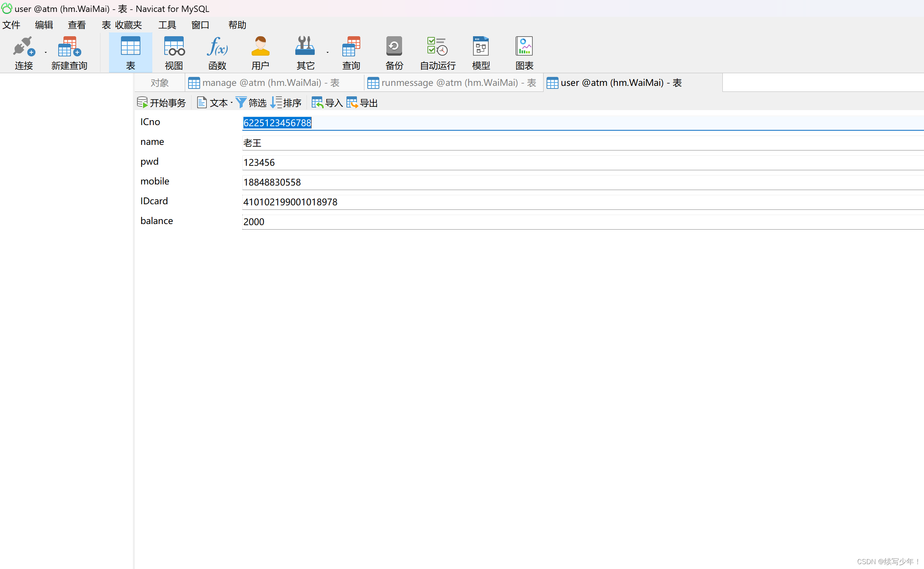Open the Query (查询) toolbar icon
Viewport: 924px width, 569px height.
coord(351,52)
